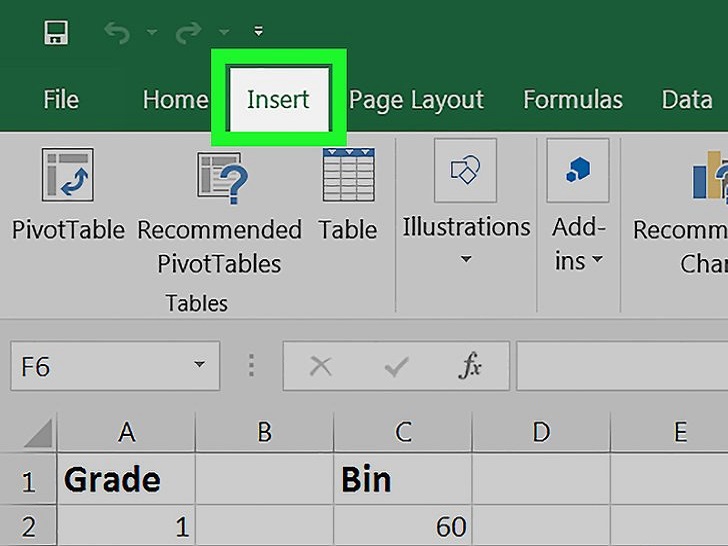The image size is (728, 546).
Task: Click the Enter checkmark in formula bar
Action: [396, 366]
